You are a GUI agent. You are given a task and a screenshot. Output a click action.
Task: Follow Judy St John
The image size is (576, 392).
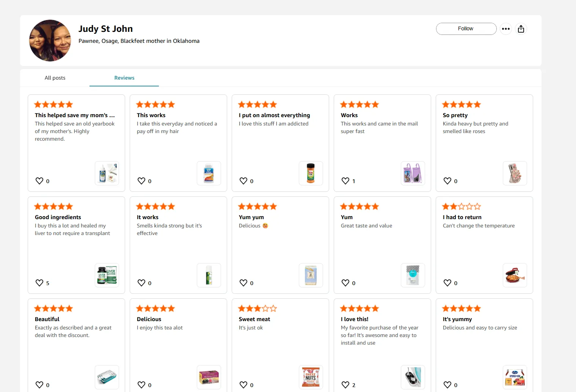click(466, 29)
